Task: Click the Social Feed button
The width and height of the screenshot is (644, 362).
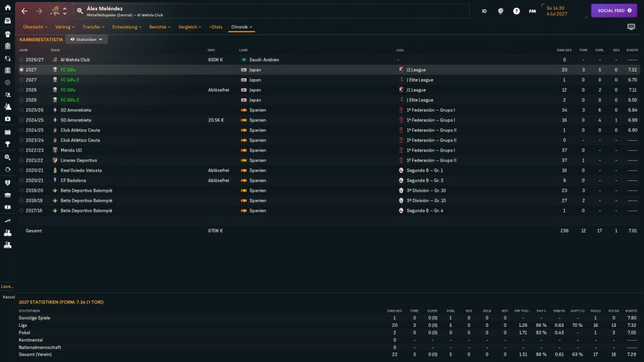Action: 613,11
